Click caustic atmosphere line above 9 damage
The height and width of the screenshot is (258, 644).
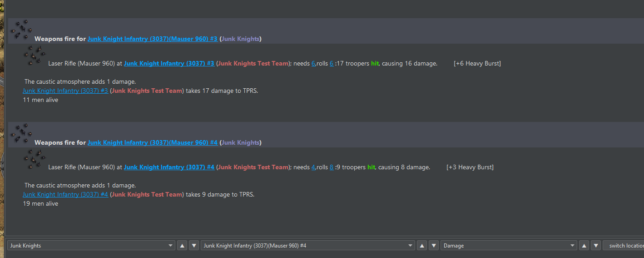[80, 186]
